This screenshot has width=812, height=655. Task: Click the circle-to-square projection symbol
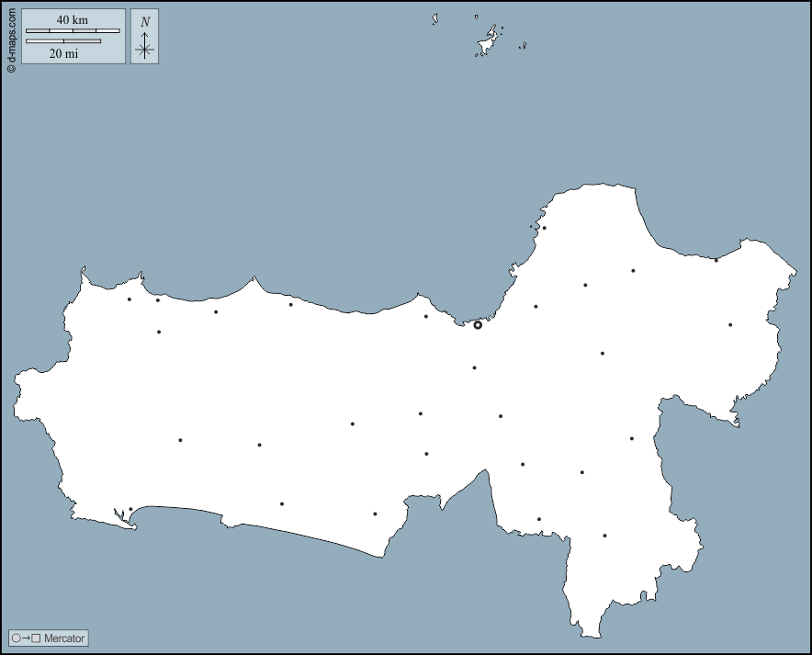(x=27, y=638)
